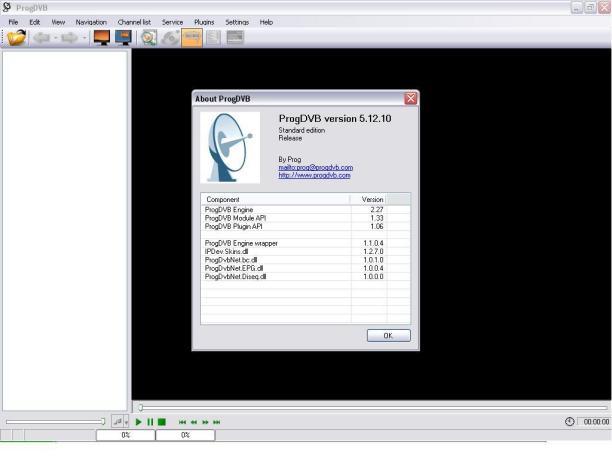Open the File menu
The image size is (612, 459).
tap(13, 22)
